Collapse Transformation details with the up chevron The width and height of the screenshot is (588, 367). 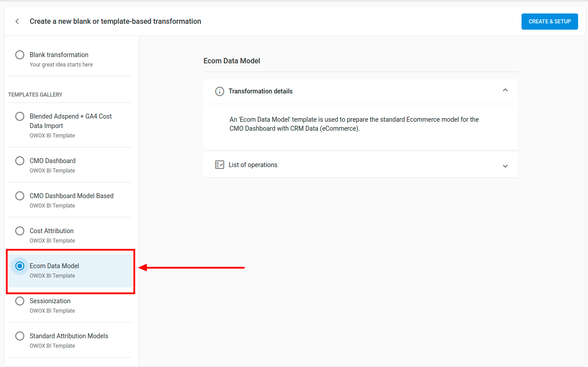pos(505,90)
